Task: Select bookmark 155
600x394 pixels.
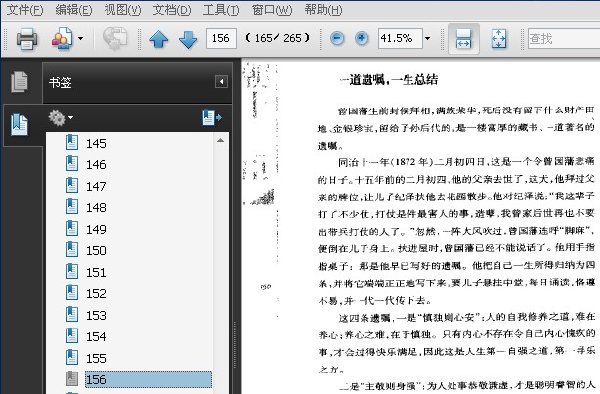Action: pyautogui.click(x=96, y=358)
